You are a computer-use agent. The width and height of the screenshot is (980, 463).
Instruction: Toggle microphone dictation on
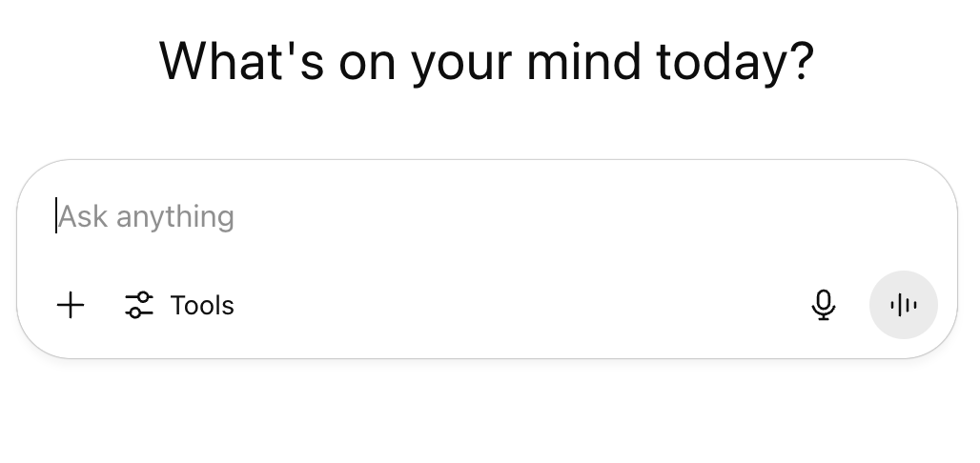click(824, 306)
